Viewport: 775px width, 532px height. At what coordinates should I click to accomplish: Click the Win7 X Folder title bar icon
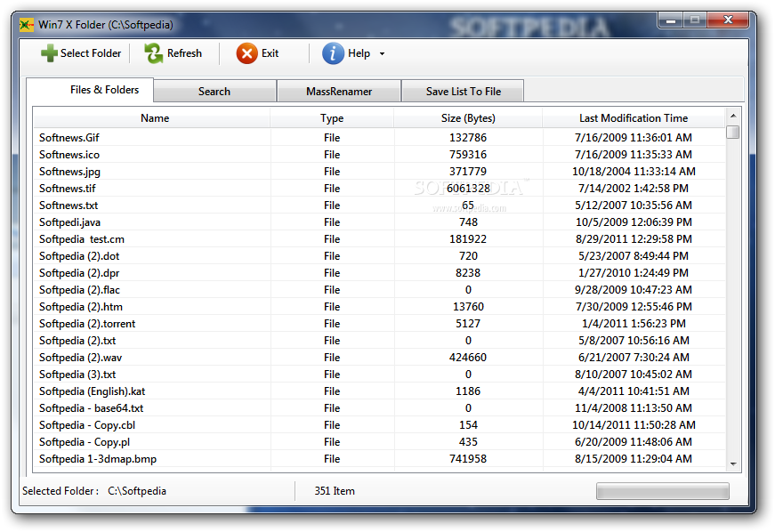[x=27, y=25]
